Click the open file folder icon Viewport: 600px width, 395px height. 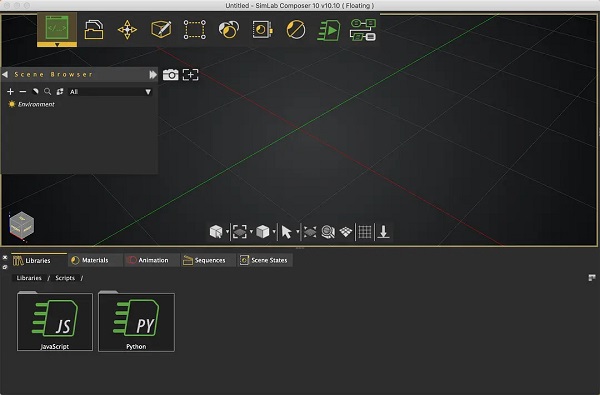tap(94, 29)
